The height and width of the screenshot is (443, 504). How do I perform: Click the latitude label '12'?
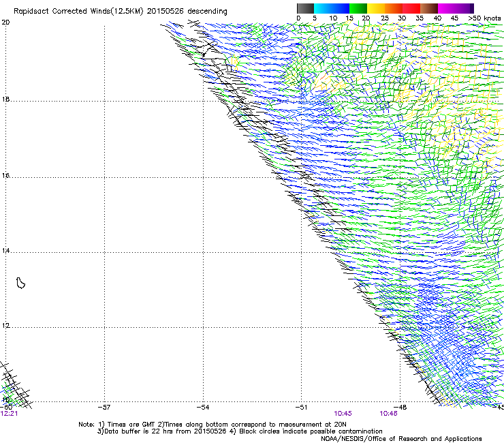pos(5,326)
